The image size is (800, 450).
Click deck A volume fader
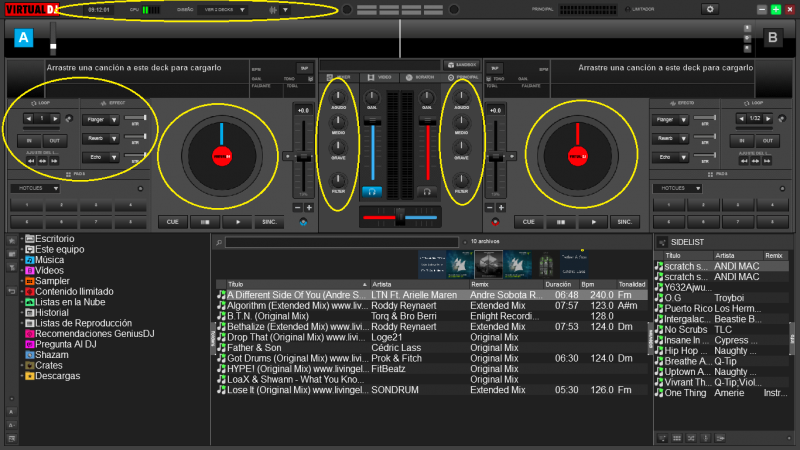(x=372, y=121)
